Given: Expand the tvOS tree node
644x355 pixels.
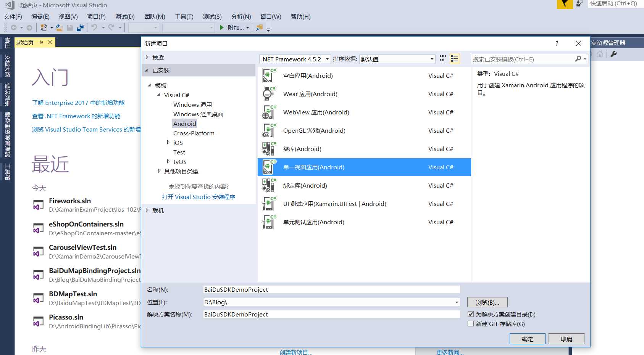Looking at the screenshot, I should [168, 161].
